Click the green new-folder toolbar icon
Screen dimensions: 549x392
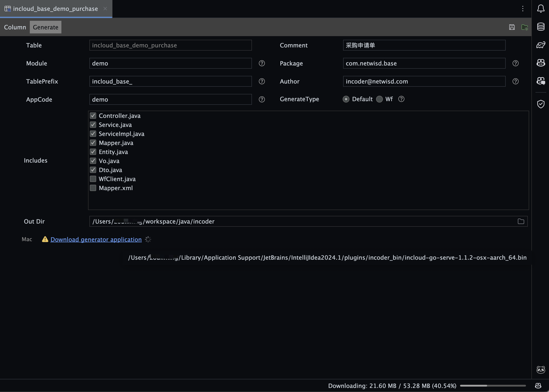tap(525, 27)
